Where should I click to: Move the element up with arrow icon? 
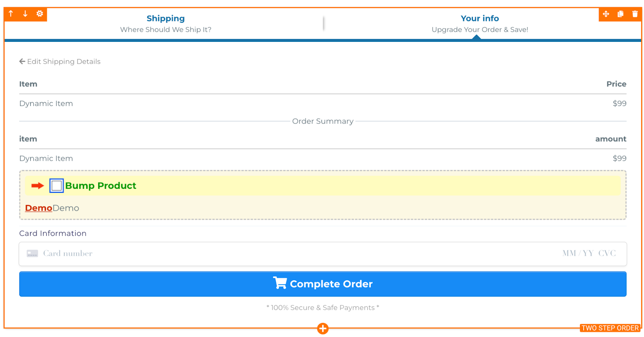point(11,14)
